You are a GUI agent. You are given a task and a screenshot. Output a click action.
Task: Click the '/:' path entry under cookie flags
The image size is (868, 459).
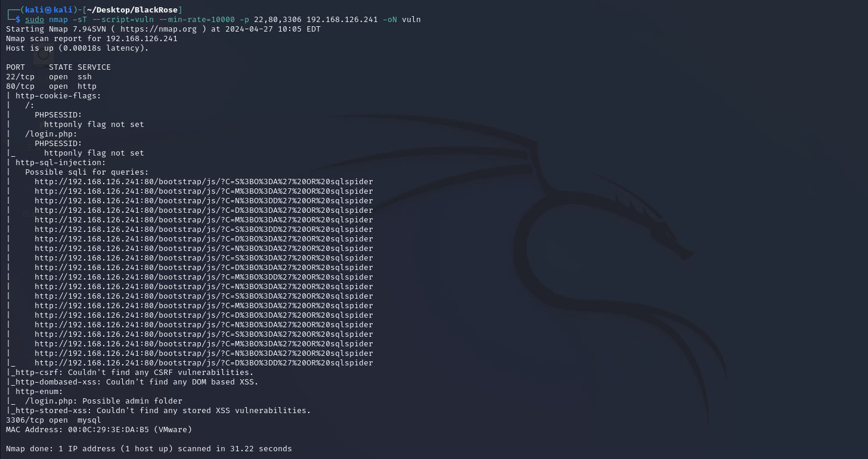pos(30,105)
